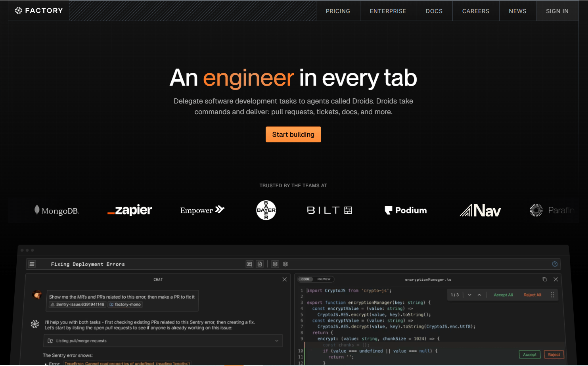Click the Empower logo
Screen dimensions: 588x366
coord(202,210)
